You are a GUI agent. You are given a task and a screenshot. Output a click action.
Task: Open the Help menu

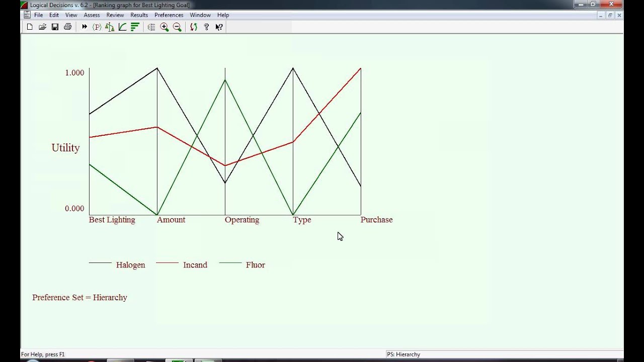tap(223, 15)
